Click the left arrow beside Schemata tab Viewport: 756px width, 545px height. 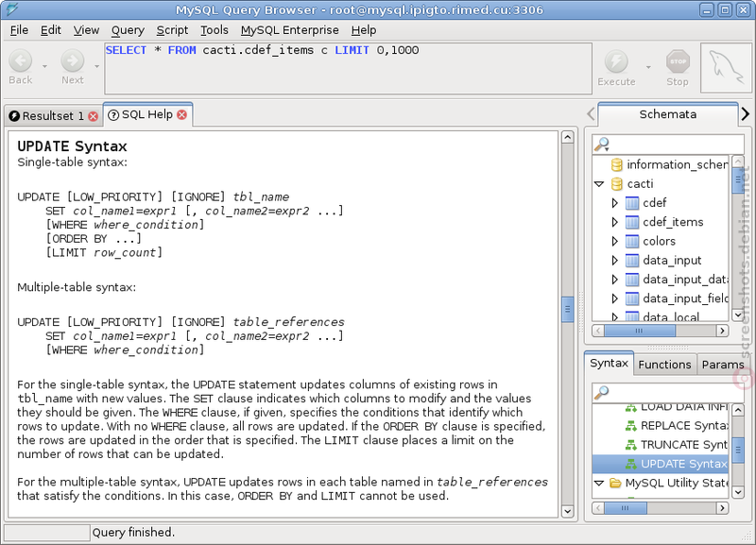[591, 114]
